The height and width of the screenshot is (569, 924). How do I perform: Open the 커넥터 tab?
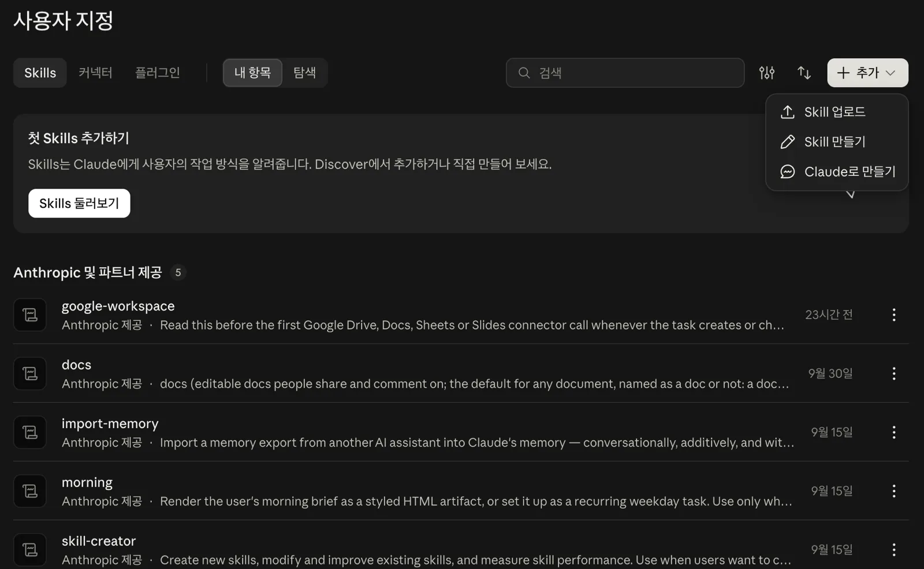tap(95, 73)
